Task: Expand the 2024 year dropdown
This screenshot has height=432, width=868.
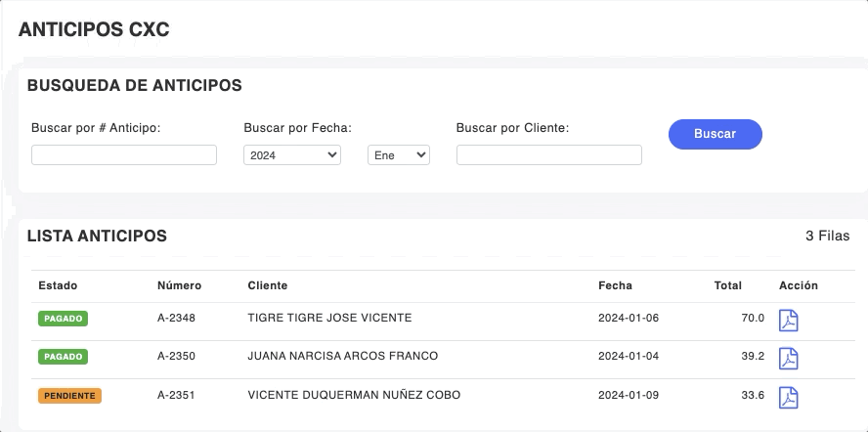Action: [x=291, y=155]
